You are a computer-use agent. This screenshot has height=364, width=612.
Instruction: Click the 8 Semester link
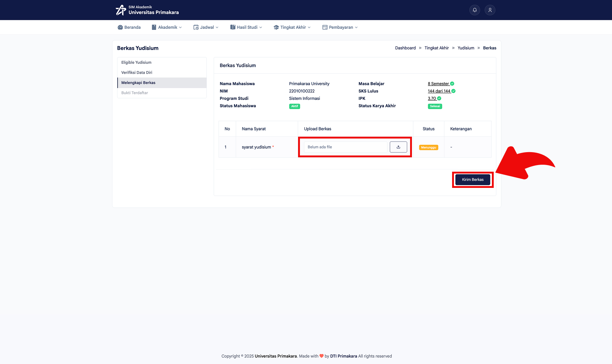(438, 84)
